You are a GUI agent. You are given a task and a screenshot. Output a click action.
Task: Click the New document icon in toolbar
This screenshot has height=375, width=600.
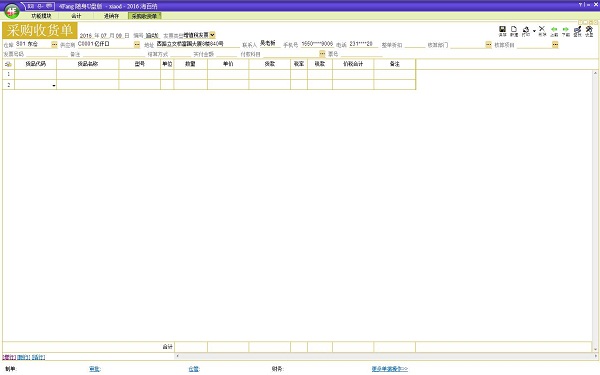coord(514,30)
